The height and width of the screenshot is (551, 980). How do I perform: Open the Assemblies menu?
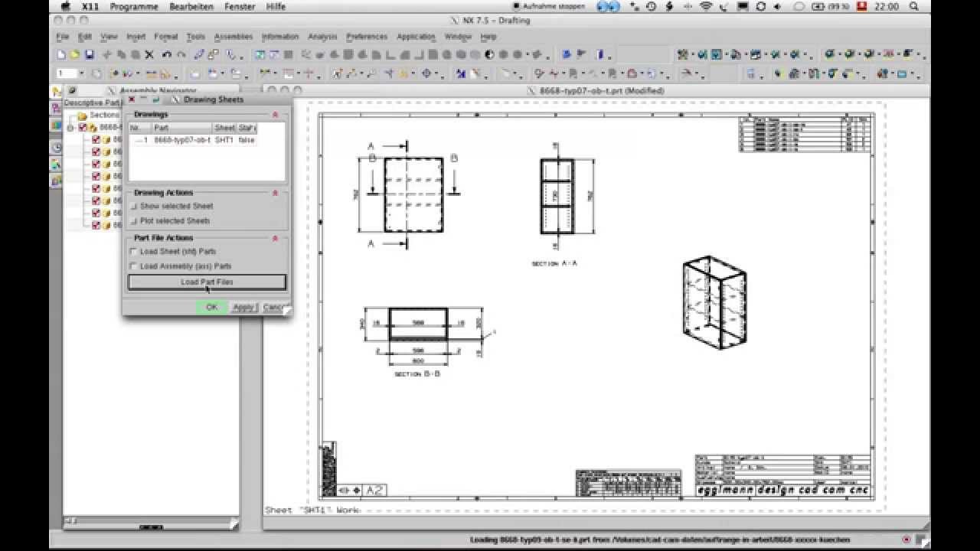234,37
